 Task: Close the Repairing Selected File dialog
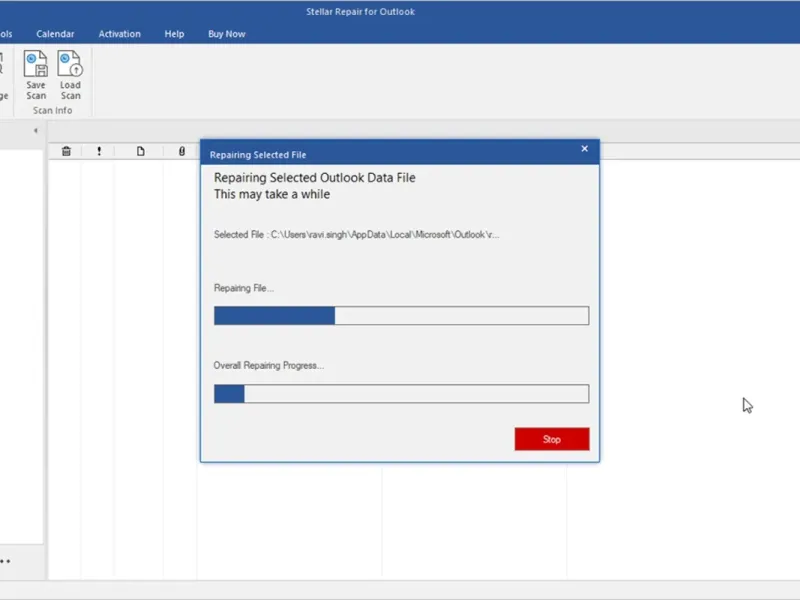[585, 148]
